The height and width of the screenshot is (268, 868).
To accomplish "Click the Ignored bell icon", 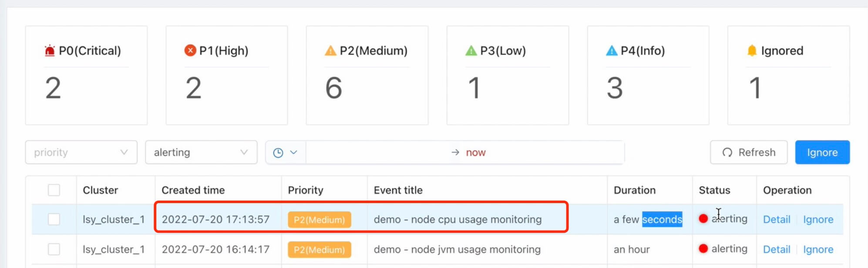I will [x=752, y=51].
